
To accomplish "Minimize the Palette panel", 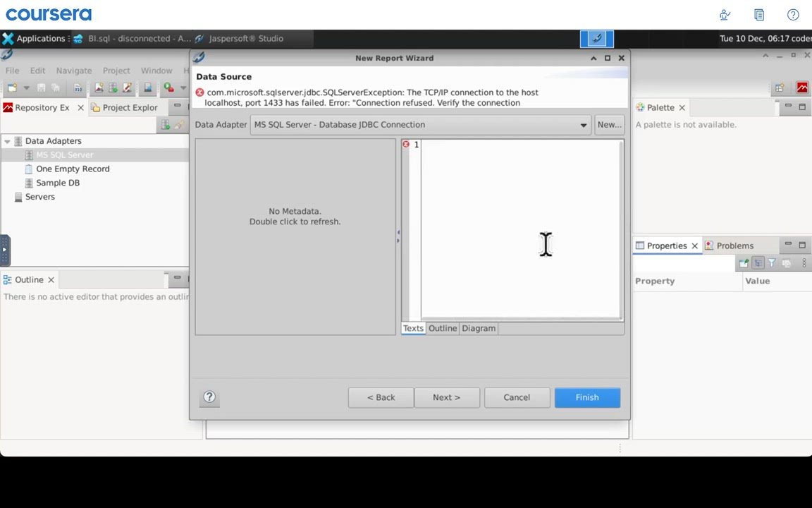I will click(788, 106).
